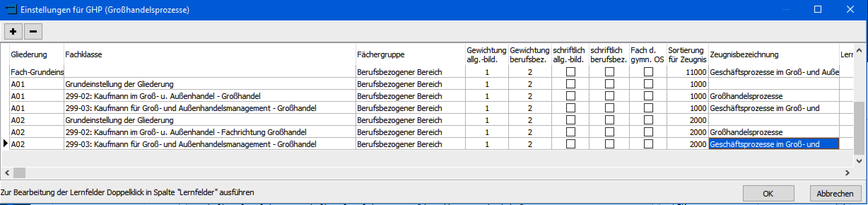The image size is (868, 205).
Task: Click the row selector arrow beside last A02 row
Action: click(5, 144)
